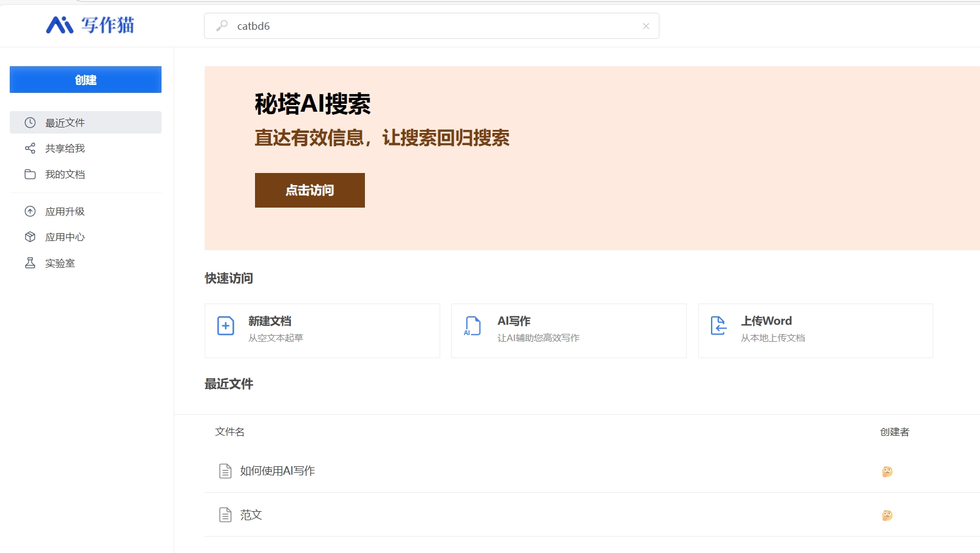Click the flask icon beside 实验室
This screenshot has width=980, height=553.
30,263
